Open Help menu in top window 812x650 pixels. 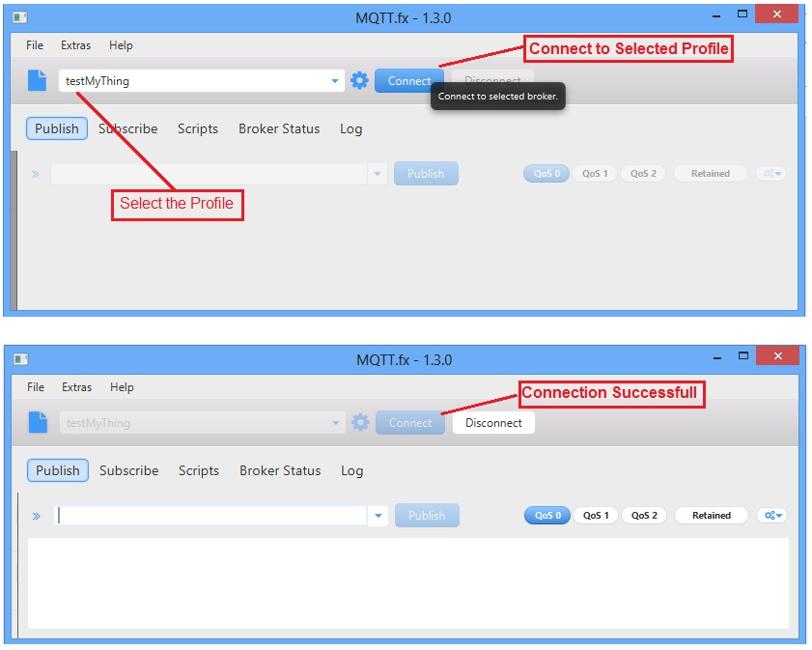coord(121,45)
